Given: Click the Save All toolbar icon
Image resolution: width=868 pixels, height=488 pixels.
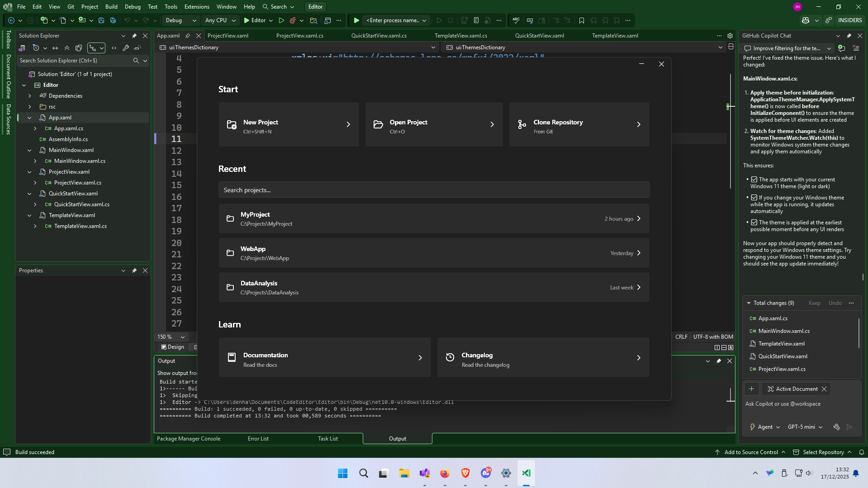Looking at the screenshot, I should [x=113, y=20].
